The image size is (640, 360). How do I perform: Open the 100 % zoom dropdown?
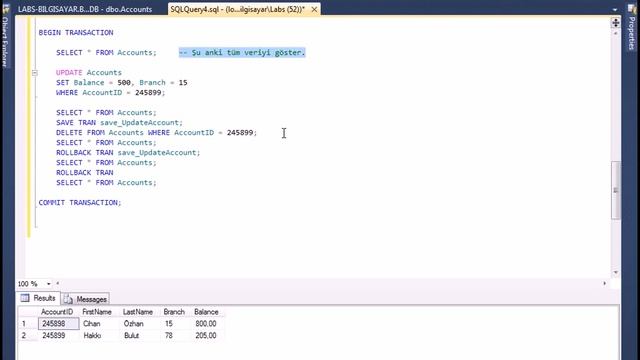tap(49, 284)
